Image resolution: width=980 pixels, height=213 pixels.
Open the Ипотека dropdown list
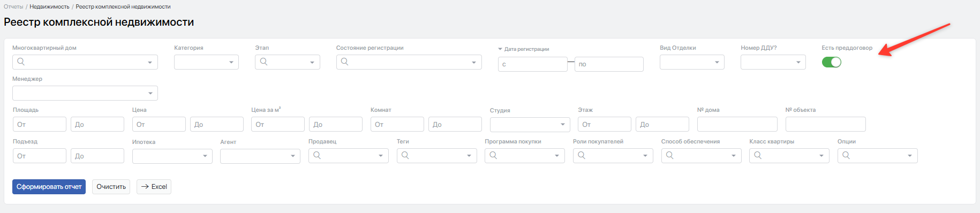coord(172,156)
